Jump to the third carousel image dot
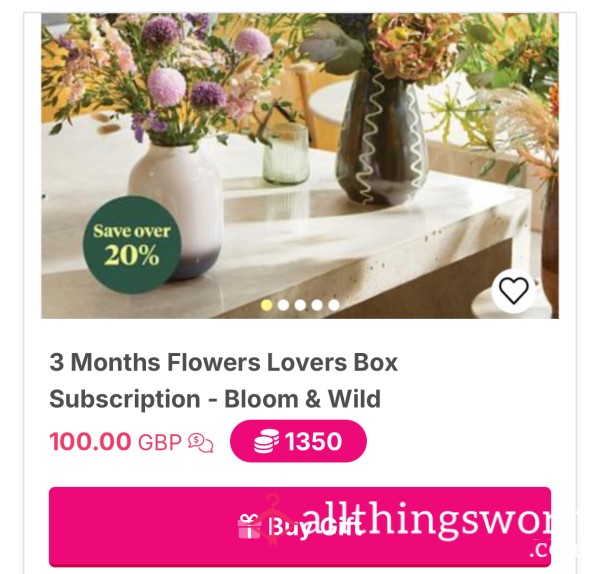The width and height of the screenshot is (600, 574). (x=300, y=305)
